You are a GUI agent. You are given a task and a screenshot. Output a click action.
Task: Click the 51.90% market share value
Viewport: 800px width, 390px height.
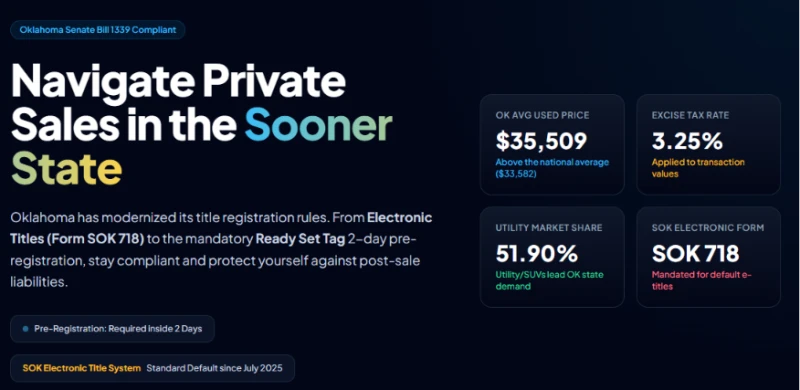pos(537,254)
